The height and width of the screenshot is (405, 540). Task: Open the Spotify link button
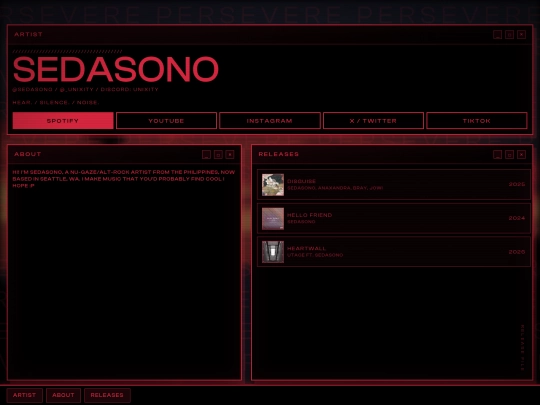[x=63, y=121]
